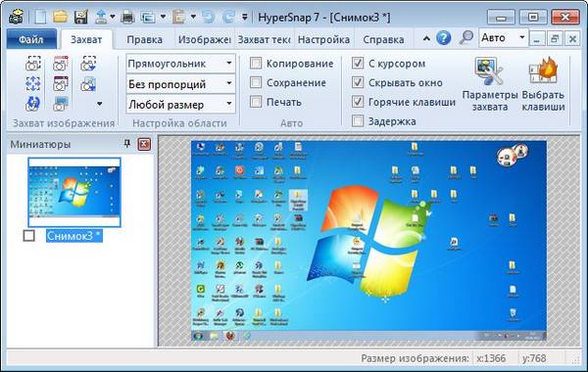Click the stacked windows icon in quick access toolbar
The height and width of the screenshot is (372, 588).
pyautogui.click(x=148, y=17)
